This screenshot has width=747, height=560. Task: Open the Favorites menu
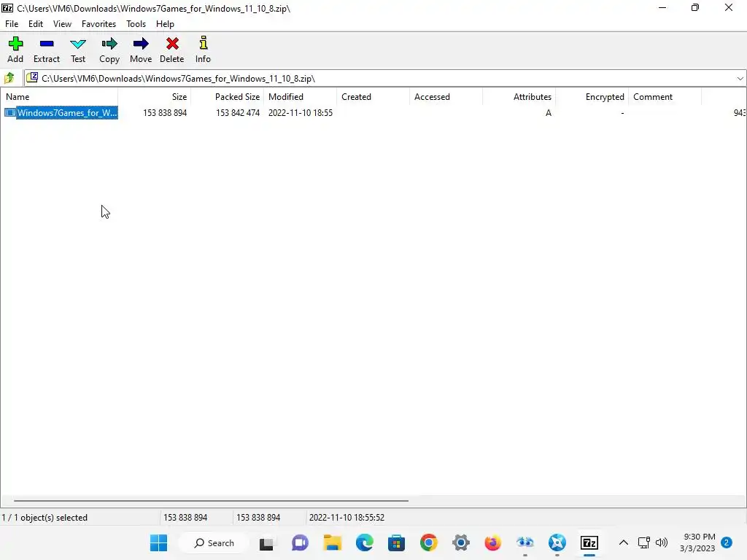pyautogui.click(x=98, y=24)
